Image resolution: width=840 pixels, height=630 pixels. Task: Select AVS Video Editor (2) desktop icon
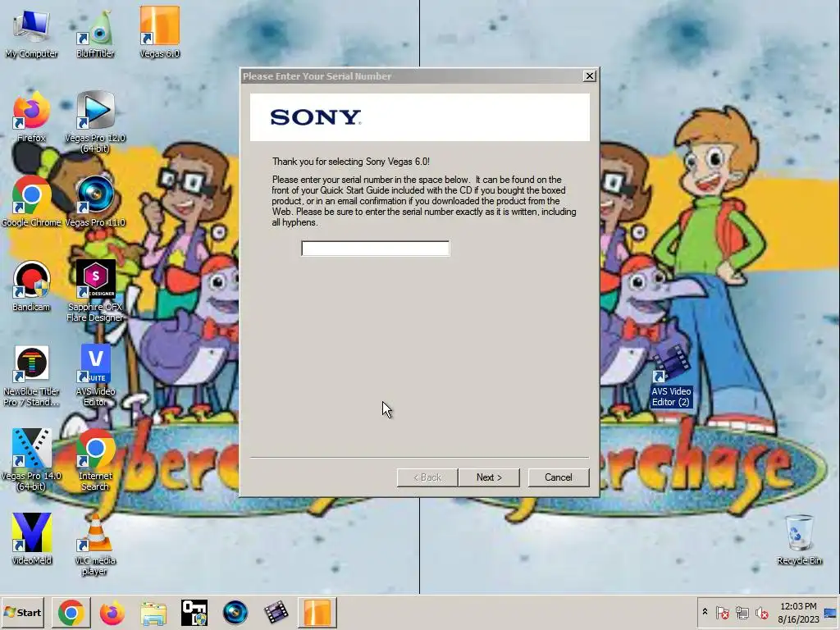671,377
